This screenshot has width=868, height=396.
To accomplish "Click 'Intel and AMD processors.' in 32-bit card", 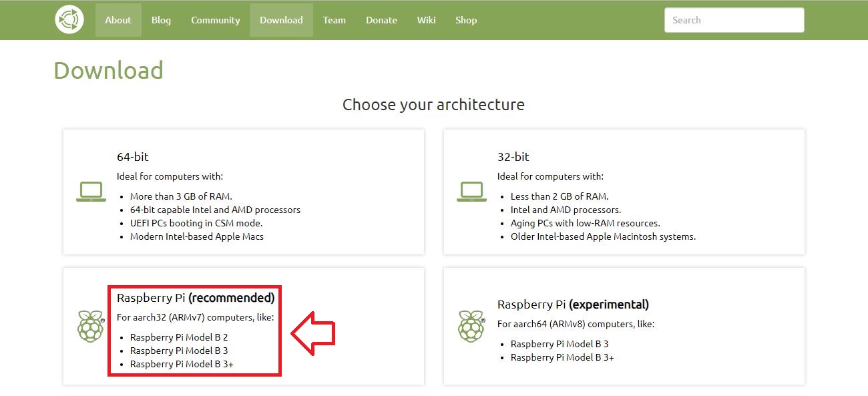I will (x=566, y=210).
